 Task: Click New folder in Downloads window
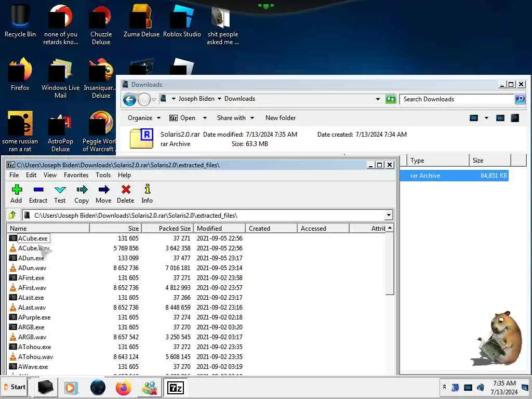tap(281, 118)
